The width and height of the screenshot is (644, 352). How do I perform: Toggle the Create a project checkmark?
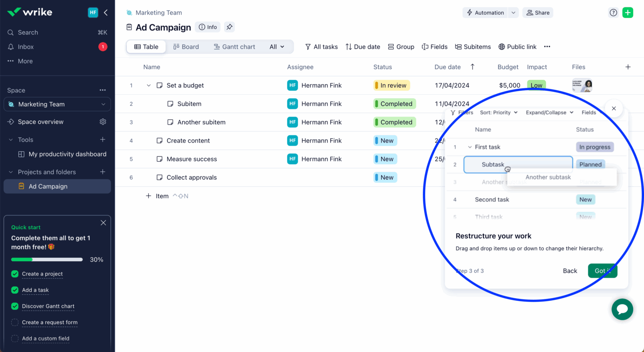tap(15, 274)
